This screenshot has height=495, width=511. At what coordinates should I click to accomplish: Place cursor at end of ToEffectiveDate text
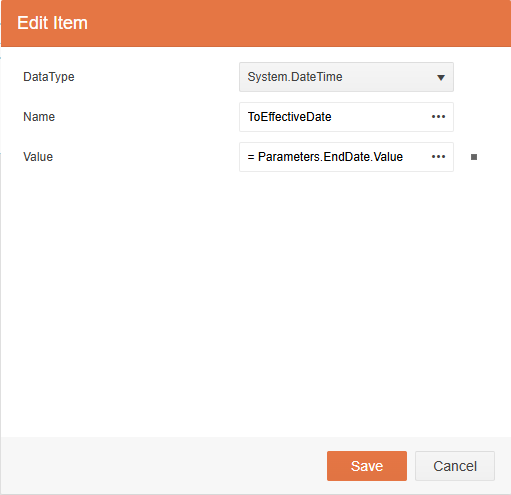point(332,117)
